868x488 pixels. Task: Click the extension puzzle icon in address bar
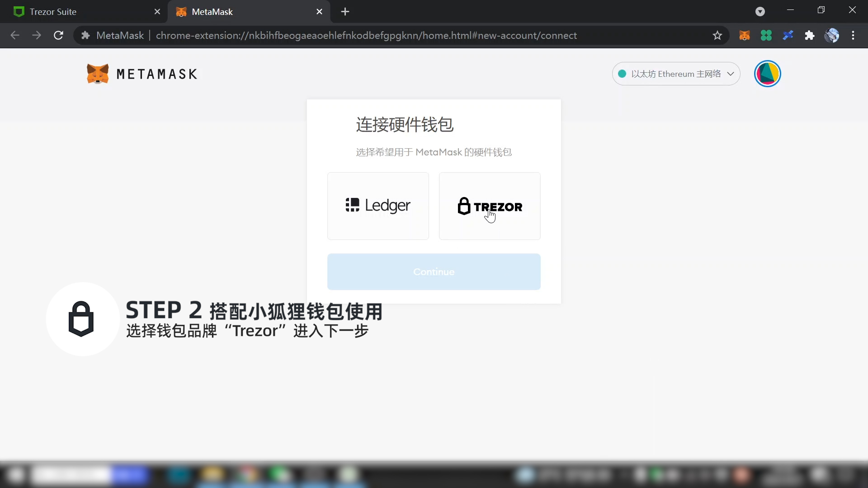point(85,35)
